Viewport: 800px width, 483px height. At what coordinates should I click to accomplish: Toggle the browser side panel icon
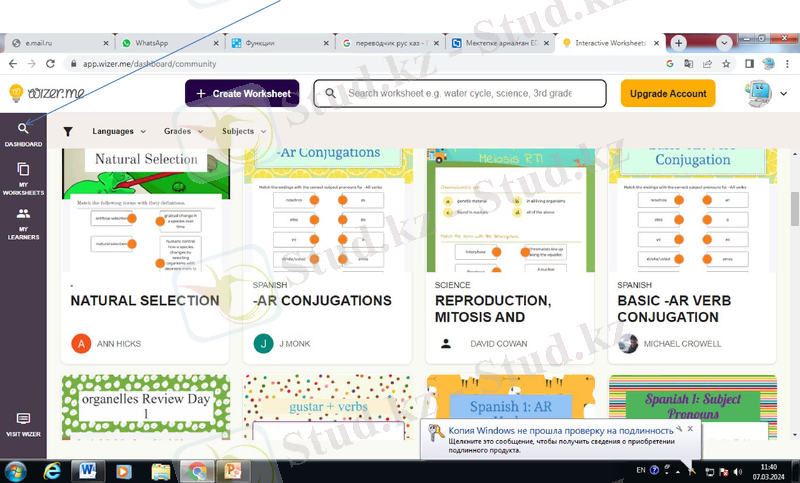749,64
